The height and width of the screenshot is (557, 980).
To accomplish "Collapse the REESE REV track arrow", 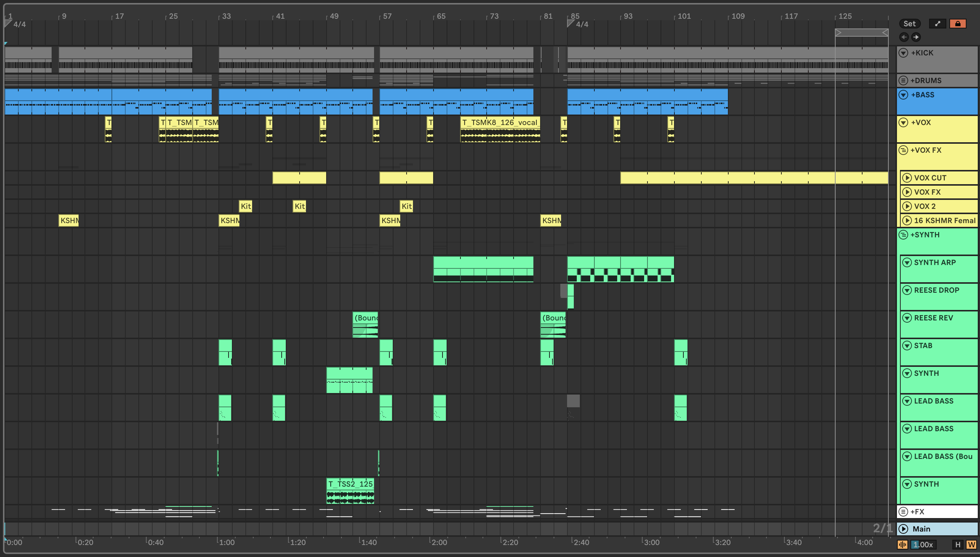I will click(x=907, y=318).
